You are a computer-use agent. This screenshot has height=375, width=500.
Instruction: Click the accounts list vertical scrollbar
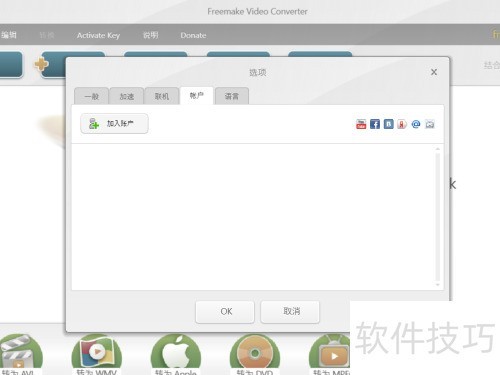438,217
